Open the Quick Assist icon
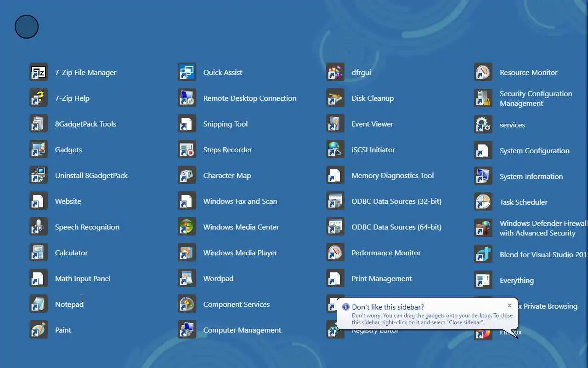 (x=187, y=72)
